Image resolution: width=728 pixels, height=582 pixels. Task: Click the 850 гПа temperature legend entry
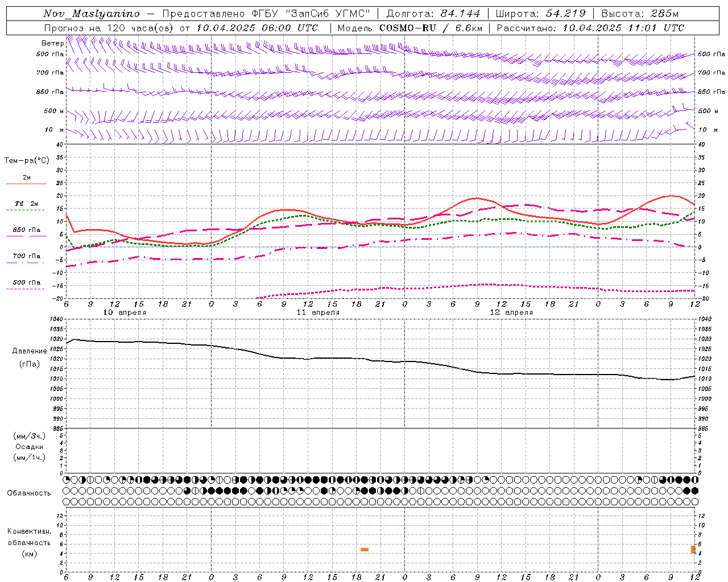[x=27, y=230]
